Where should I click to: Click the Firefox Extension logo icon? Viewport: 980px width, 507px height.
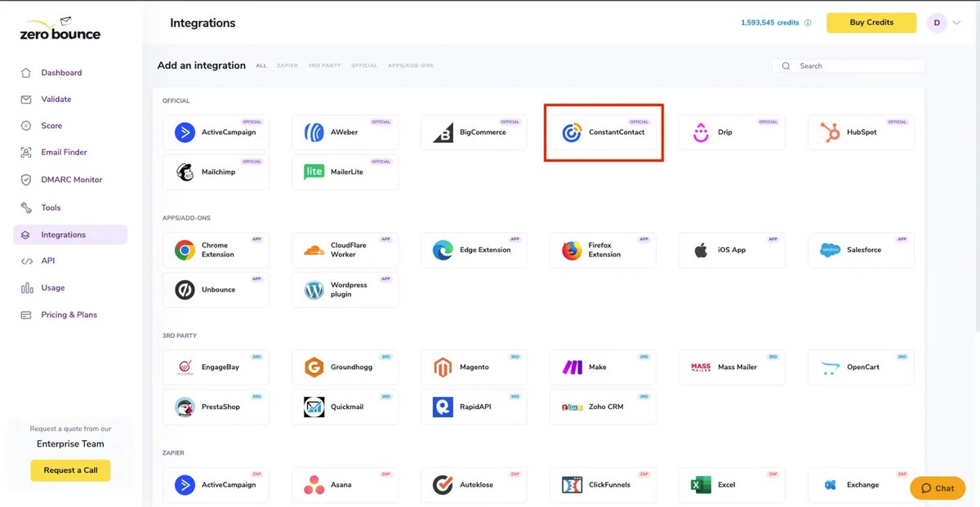[572, 250]
